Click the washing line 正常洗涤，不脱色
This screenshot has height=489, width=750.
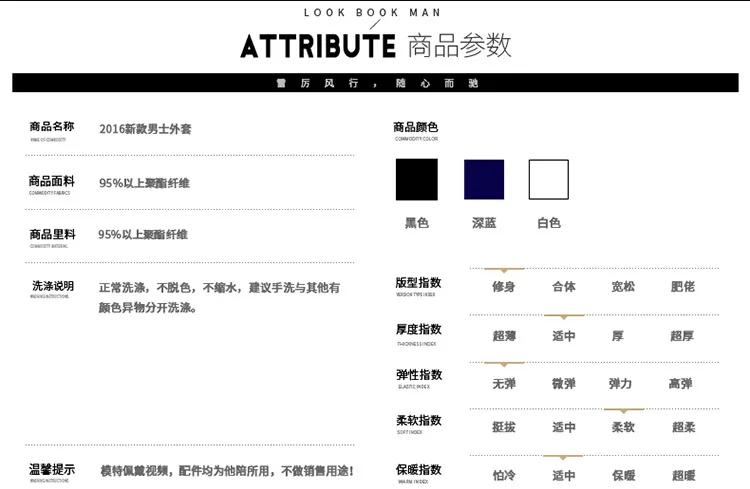(146, 288)
